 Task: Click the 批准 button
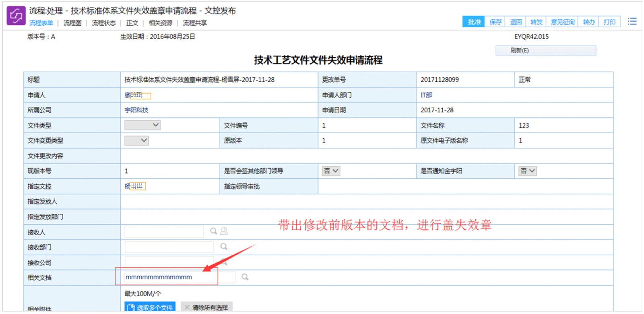pos(474,22)
